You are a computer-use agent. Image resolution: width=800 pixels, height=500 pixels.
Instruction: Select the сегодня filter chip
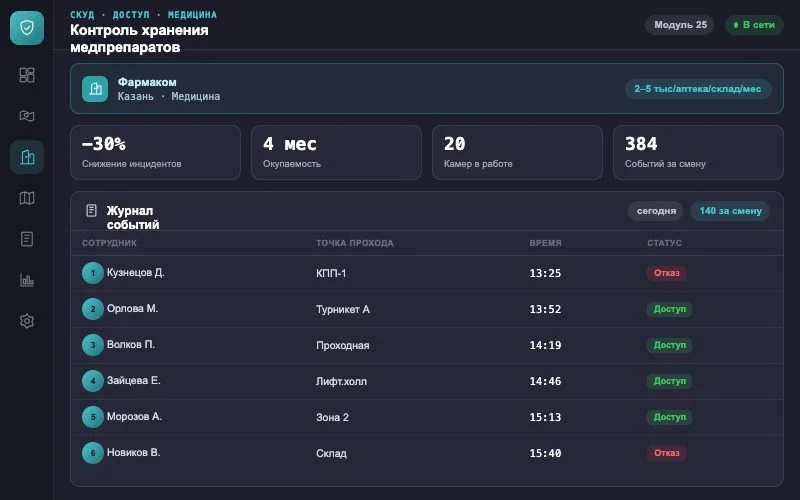pos(656,211)
